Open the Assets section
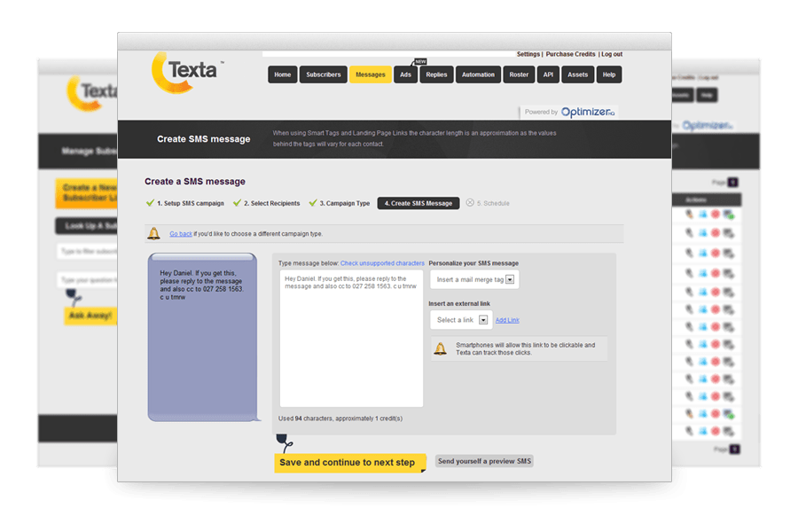 [577, 74]
